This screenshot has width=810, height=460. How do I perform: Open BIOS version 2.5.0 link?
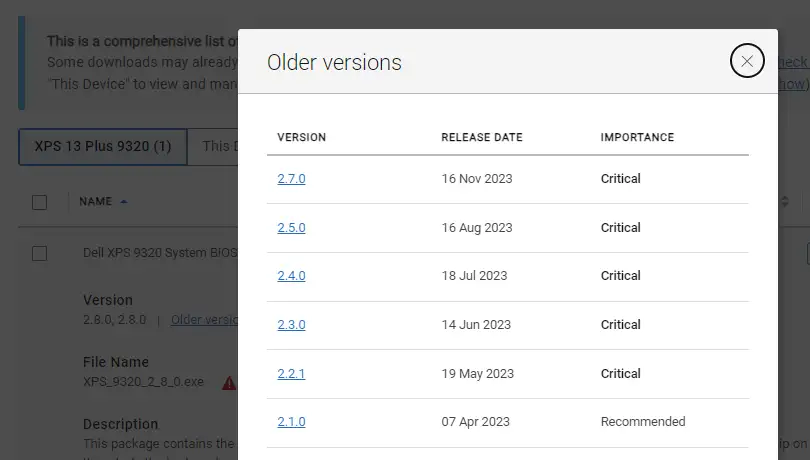tap(291, 228)
